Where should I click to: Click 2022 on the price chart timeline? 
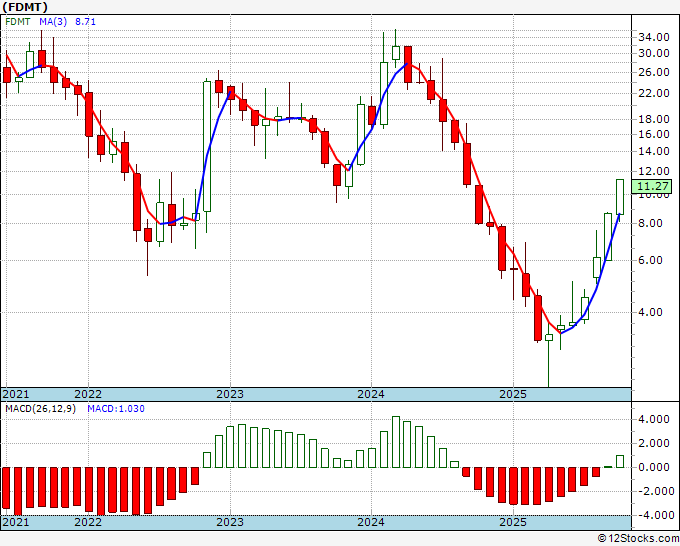(x=88, y=394)
